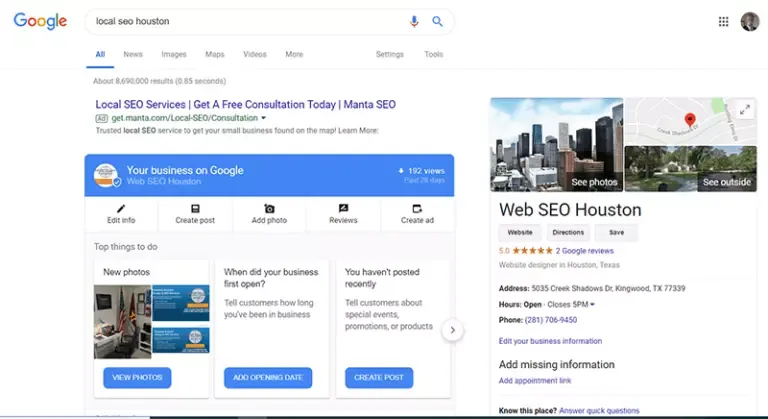This screenshot has height=419, width=768.
Task: Click the red map pin marker
Action: (x=690, y=120)
